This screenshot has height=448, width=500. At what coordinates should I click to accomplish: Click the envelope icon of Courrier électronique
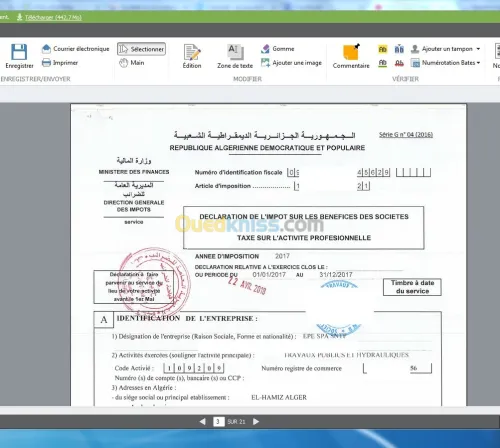tap(46, 49)
